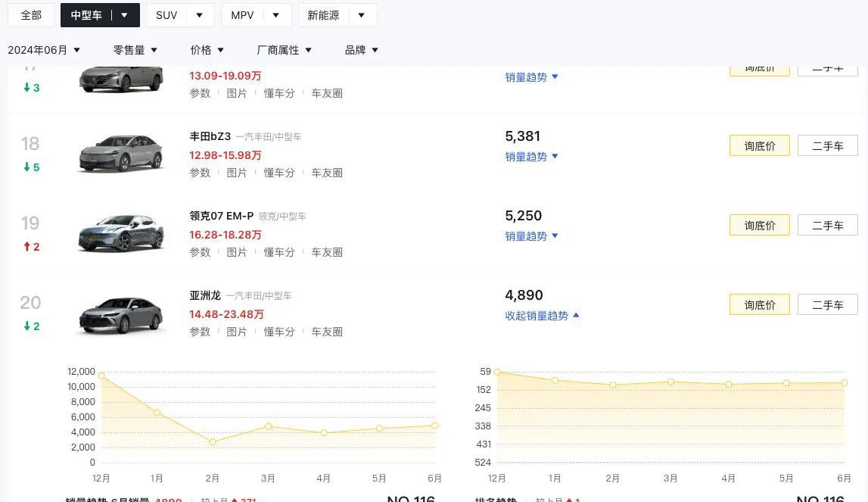This screenshot has width=868, height=502.
Task: Open the 厂商属性 filter dropdown
Action: pyautogui.click(x=285, y=50)
